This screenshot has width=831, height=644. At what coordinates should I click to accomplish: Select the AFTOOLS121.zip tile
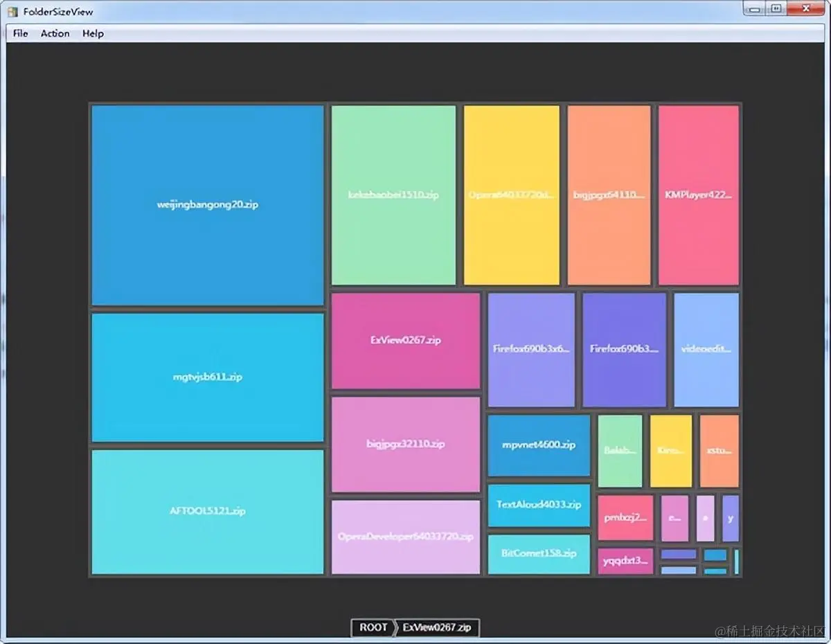[x=208, y=512]
